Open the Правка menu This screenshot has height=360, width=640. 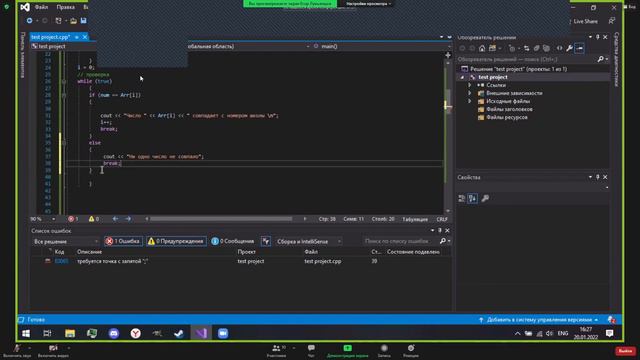click(x=65, y=7)
